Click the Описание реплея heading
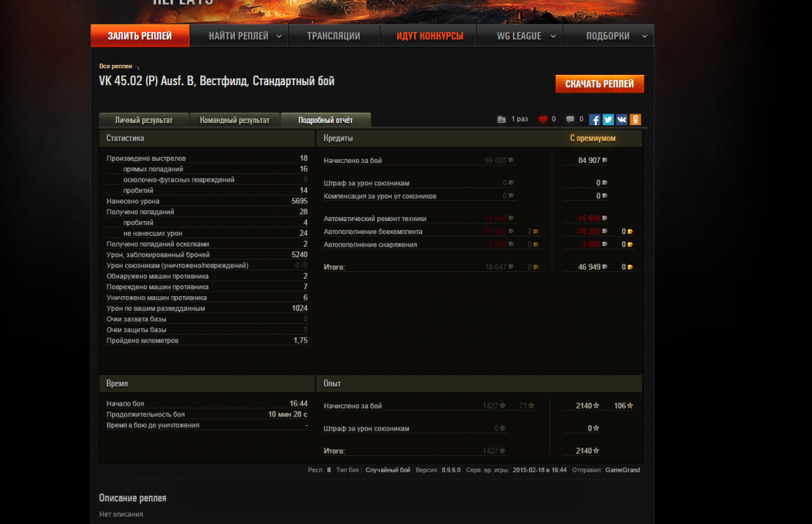The height and width of the screenshot is (524, 812). click(133, 498)
